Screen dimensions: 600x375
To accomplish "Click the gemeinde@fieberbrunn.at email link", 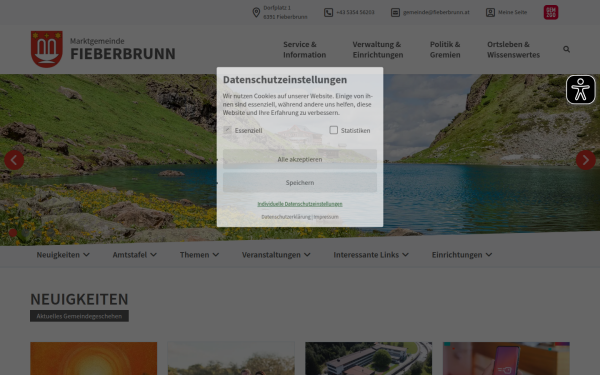I will tap(436, 12).
